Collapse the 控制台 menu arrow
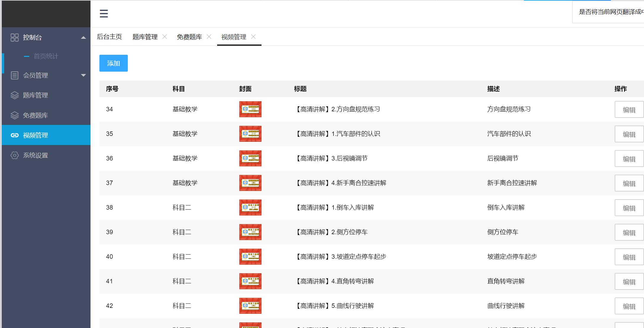The image size is (644, 328). 83,38
